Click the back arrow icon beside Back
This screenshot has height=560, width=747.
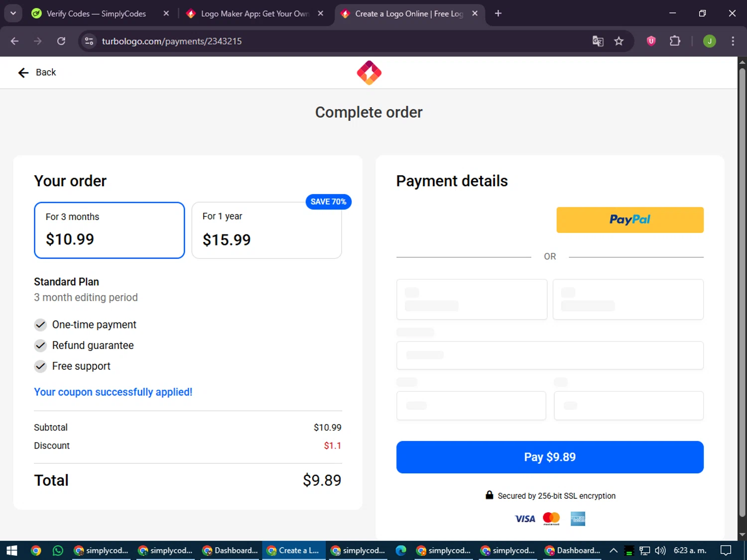pos(23,73)
